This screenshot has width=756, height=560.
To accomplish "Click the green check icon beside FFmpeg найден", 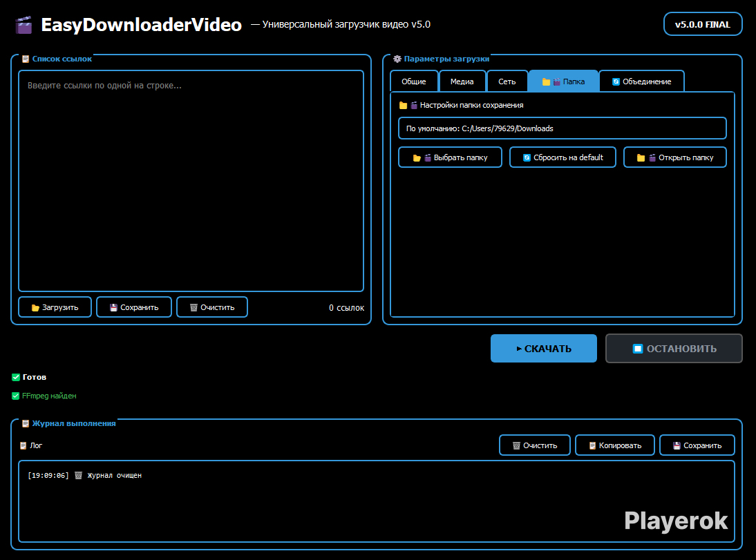I will [15, 396].
